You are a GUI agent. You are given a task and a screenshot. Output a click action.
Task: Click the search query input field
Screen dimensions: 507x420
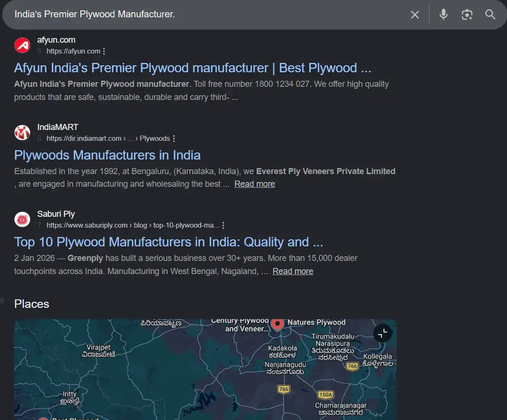pos(207,14)
